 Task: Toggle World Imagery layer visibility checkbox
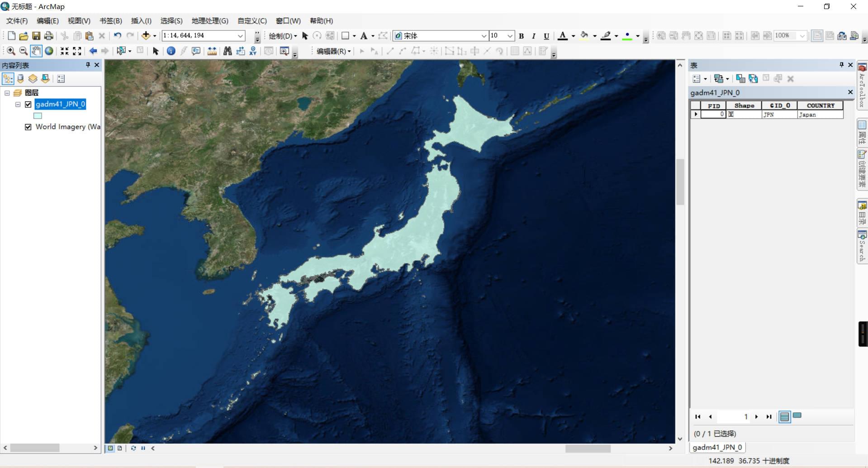pyautogui.click(x=28, y=127)
